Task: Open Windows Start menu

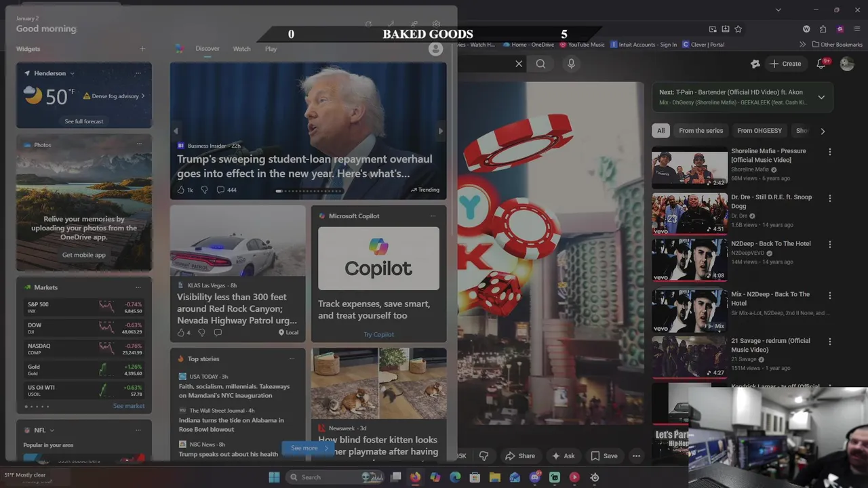Action: point(274,477)
